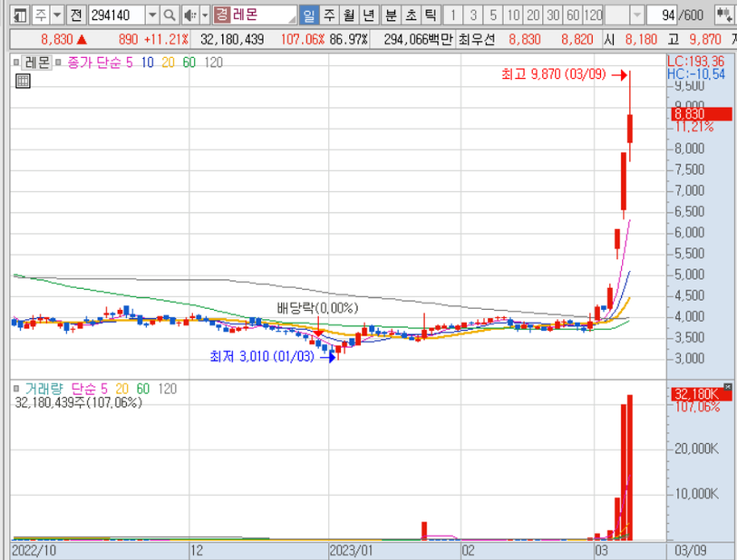737x560 pixels.
Task: Select the 일 daily chart period
Action: pos(309,15)
